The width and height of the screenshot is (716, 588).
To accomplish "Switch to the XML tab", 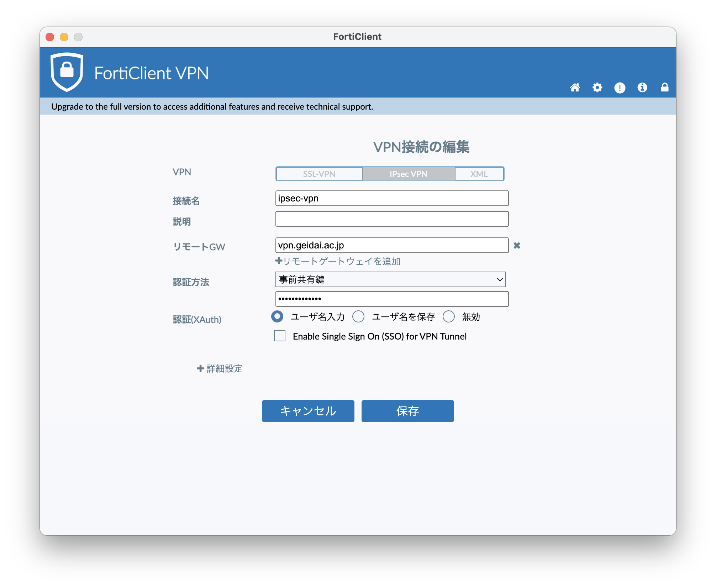I will point(479,174).
